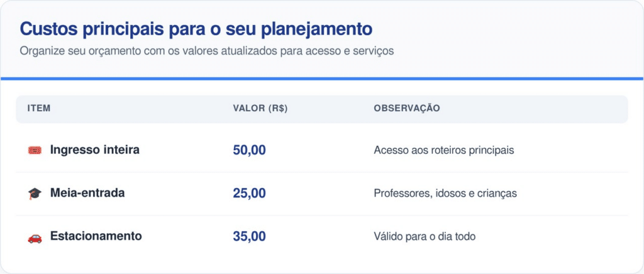Click the blue horizontal divider bar
The height and width of the screenshot is (274, 644).
tap(322, 79)
